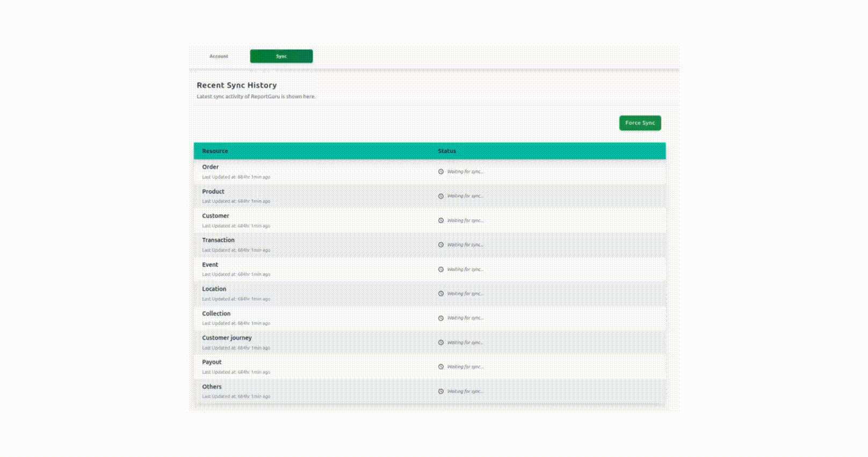Screen dimensions: 868x457
Task: Click the Others row last updated text
Action: click(236, 397)
